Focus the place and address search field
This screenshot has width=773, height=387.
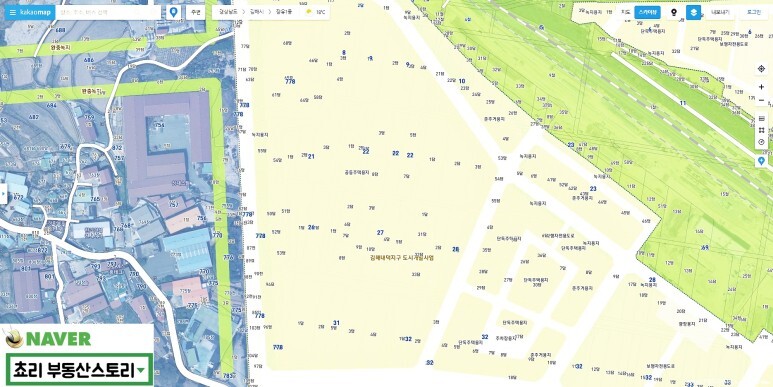tap(108, 12)
